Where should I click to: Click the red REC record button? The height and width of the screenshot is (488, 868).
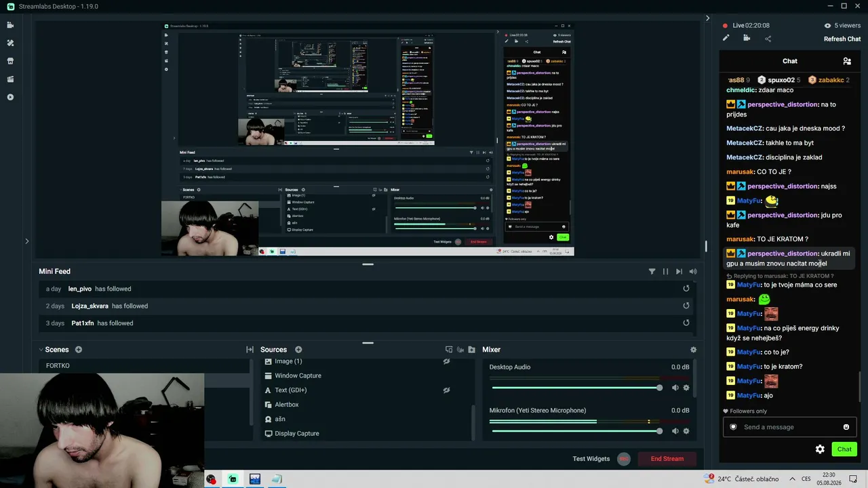(624, 459)
